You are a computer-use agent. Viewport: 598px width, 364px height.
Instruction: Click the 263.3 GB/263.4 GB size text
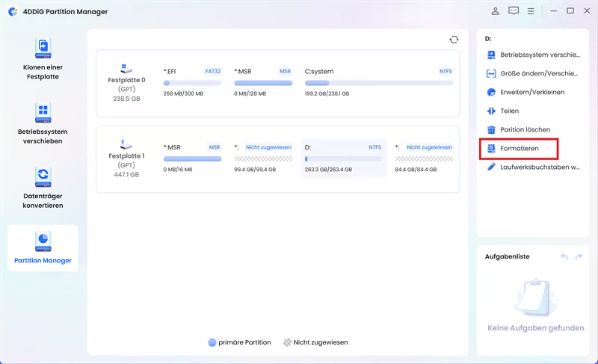pos(328,170)
